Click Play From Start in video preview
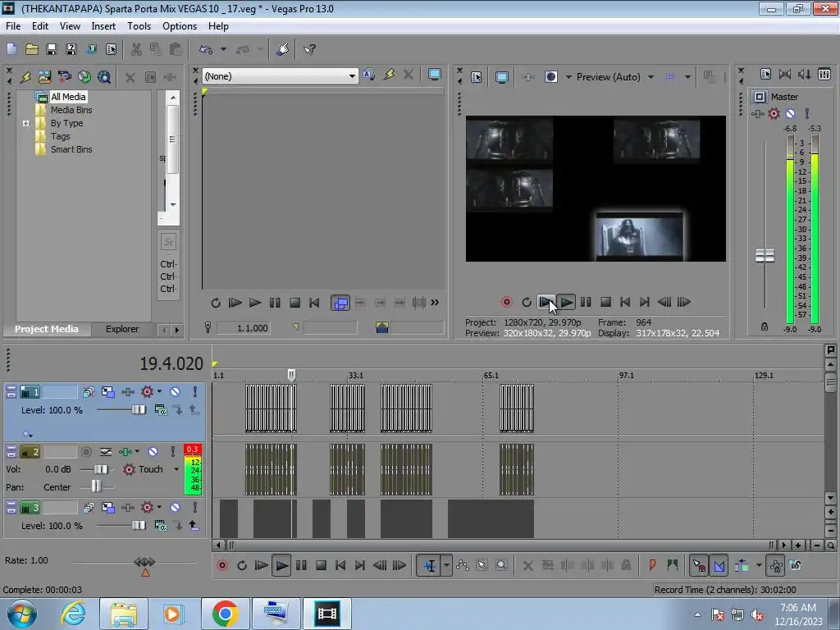This screenshot has width=840, height=630. [x=546, y=302]
